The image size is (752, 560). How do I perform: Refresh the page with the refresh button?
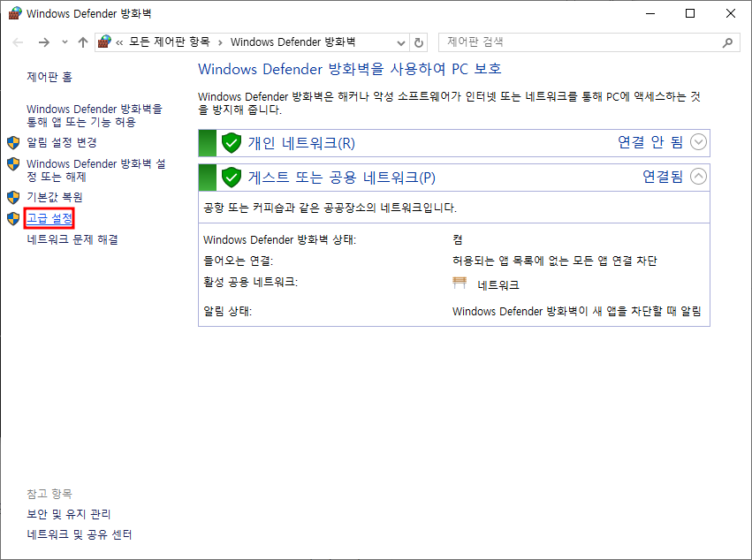click(419, 42)
